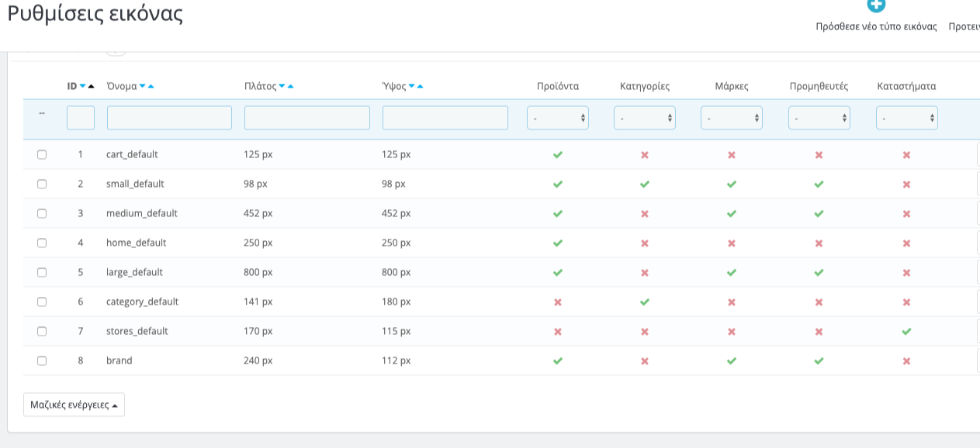Click red cross for home_default Προμηθευτές
Image resolution: width=980 pixels, height=448 pixels.
[x=819, y=243]
